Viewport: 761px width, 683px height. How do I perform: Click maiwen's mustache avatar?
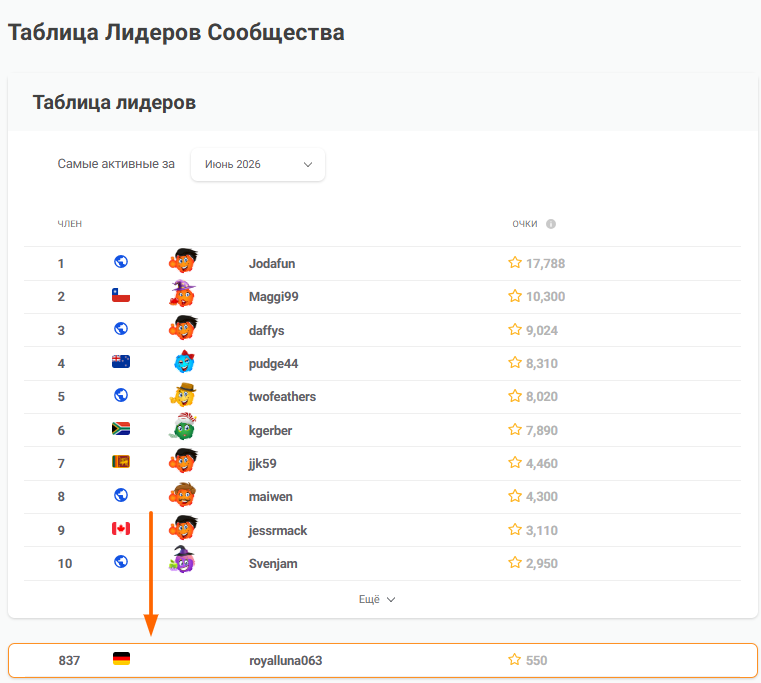tap(182, 495)
